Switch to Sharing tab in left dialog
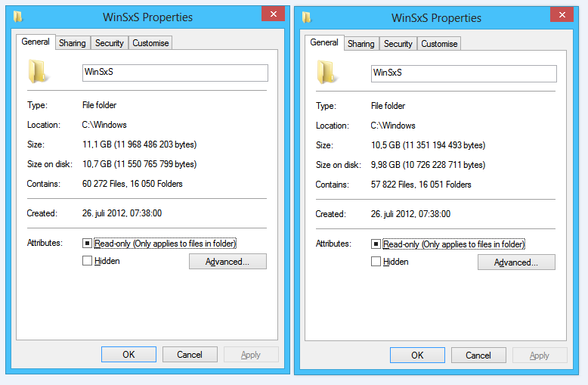The height and width of the screenshot is (385, 588). 73,43
